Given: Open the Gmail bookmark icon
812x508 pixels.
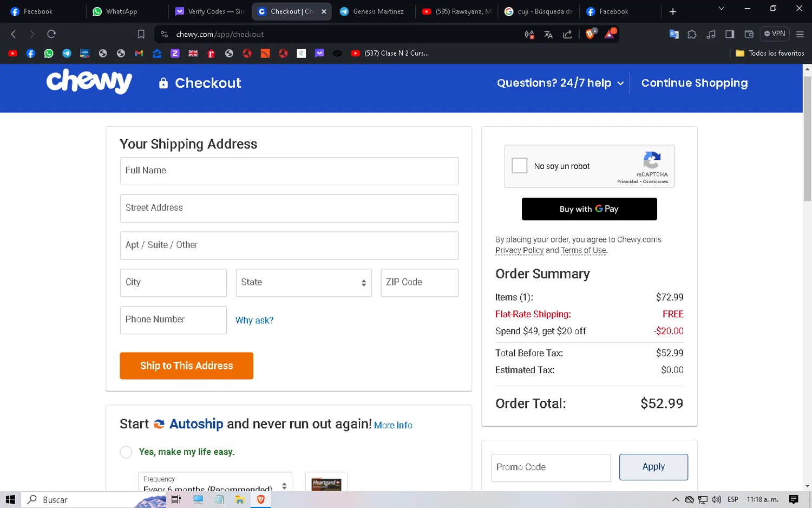Looking at the screenshot, I should (x=139, y=53).
